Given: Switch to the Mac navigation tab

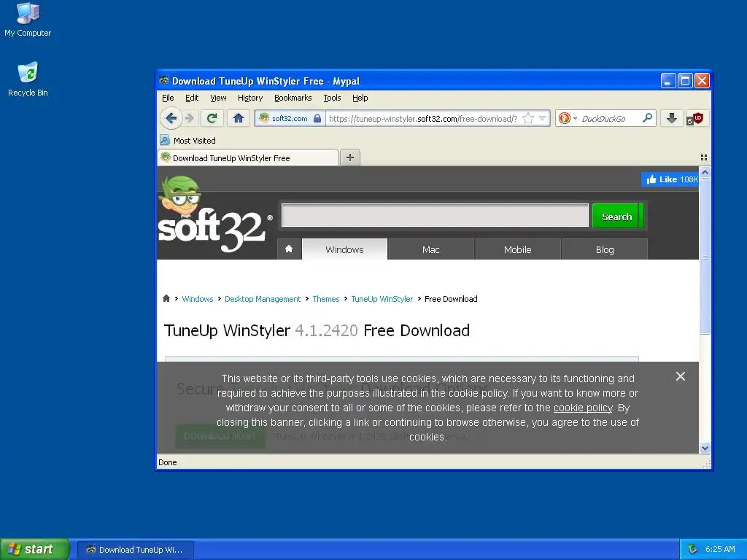Looking at the screenshot, I should pyautogui.click(x=431, y=249).
